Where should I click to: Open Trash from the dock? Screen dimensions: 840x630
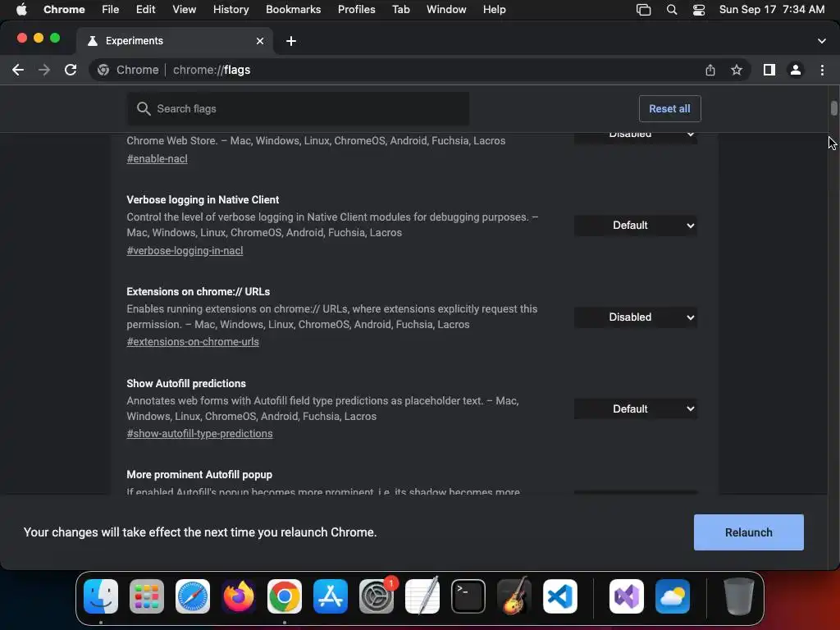[x=739, y=596]
